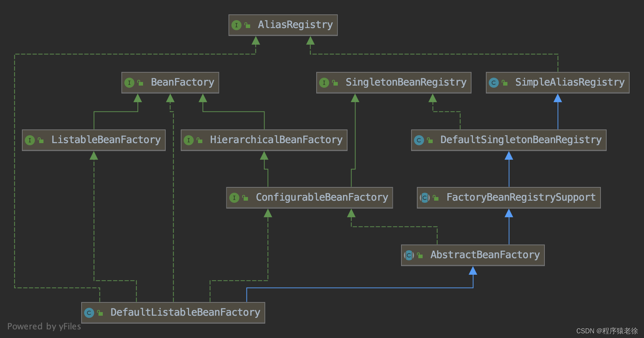This screenshot has height=338, width=644.
Task: Click the lock icon beside DefaultListableBeanFactory
Action: (x=100, y=313)
